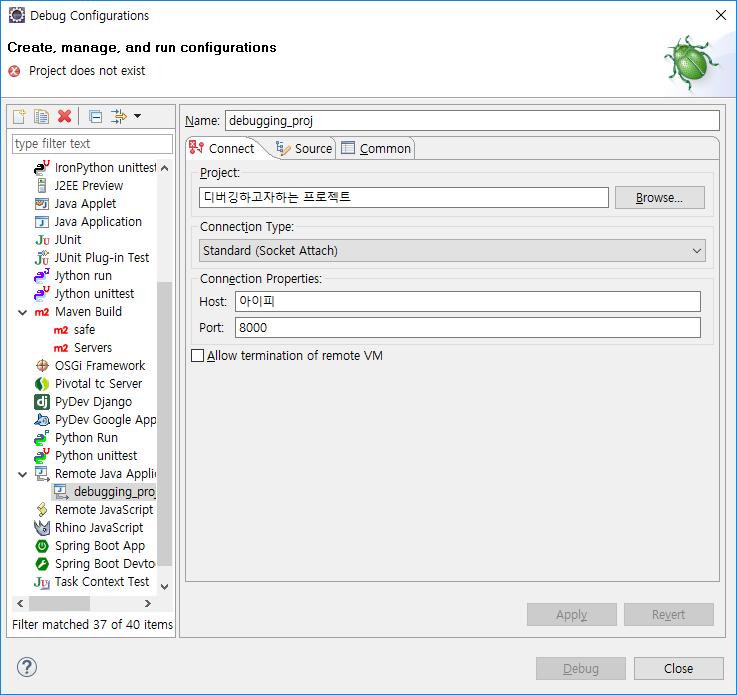
Task: Click the Rhino JavaScript icon
Action: click(x=42, y=528)
